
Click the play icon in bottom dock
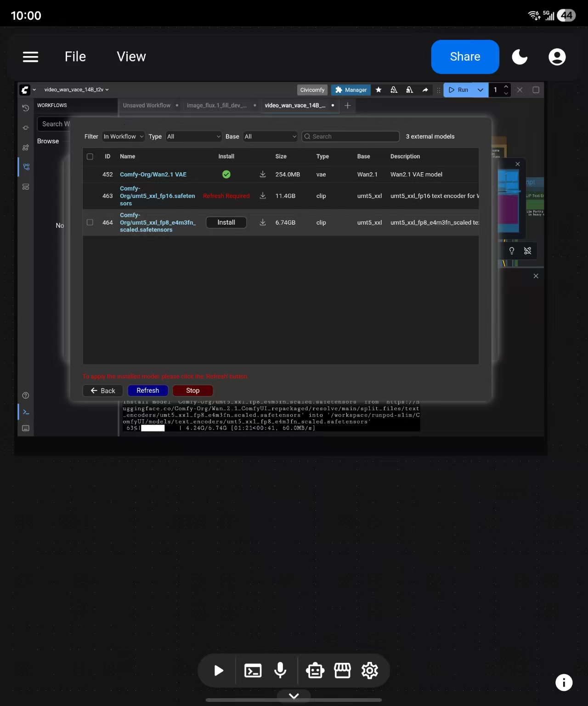point(219,671)
